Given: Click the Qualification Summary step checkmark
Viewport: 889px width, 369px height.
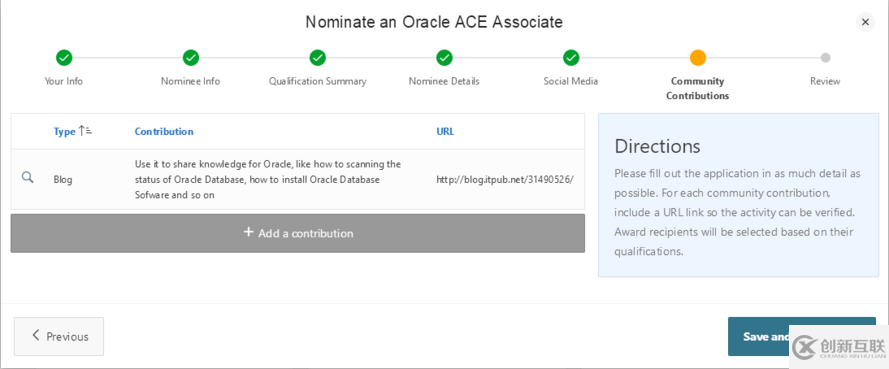Looking at the screenshot, I should (318, 57).
